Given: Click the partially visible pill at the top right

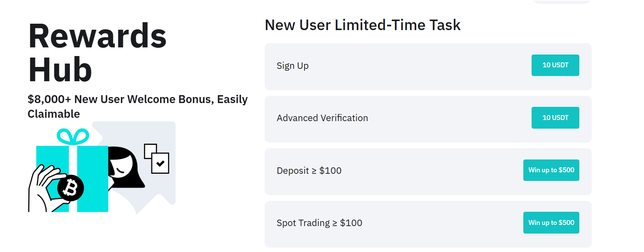Looking at the screenshot, I should (x=561, y=2).
